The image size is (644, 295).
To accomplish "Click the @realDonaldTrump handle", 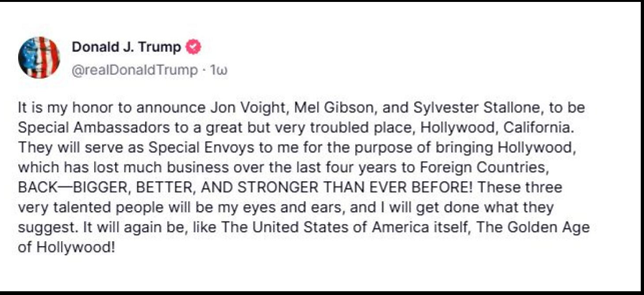I will tap(133, 70).
